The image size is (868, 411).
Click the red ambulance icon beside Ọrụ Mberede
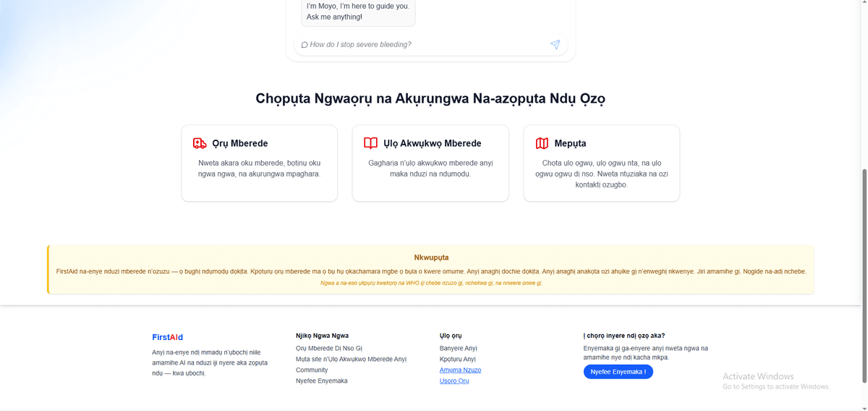point(200,143)
